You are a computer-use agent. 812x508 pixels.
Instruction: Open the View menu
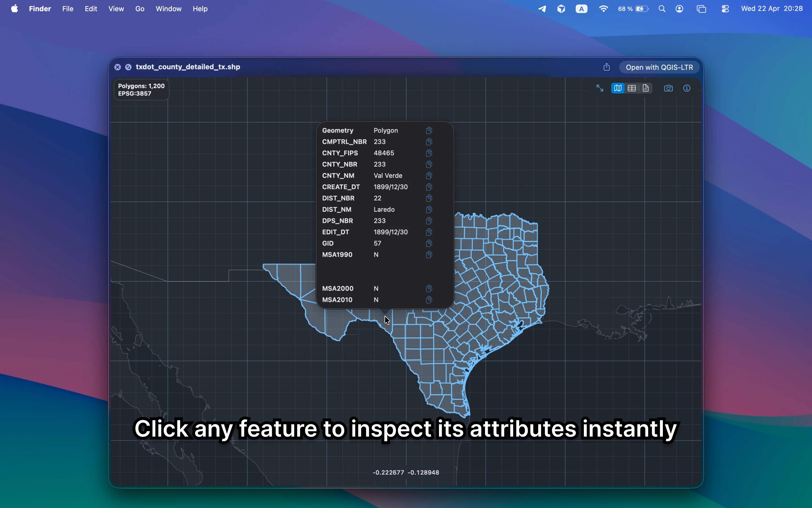[x=116, y=9]
